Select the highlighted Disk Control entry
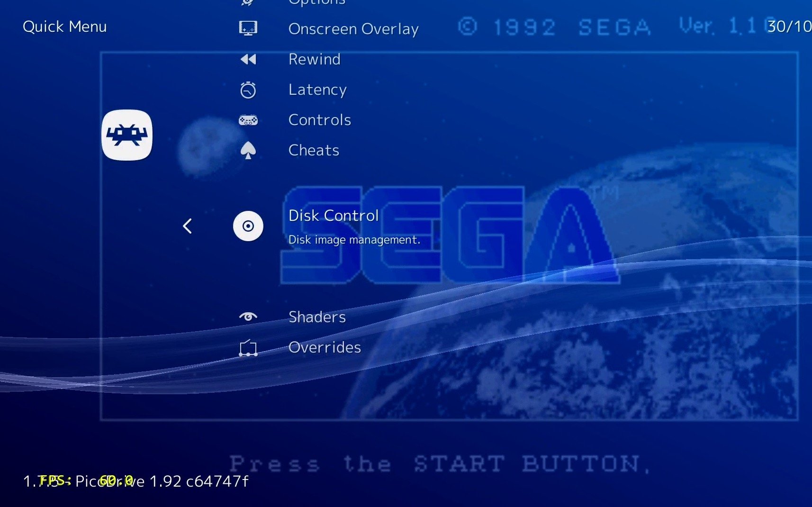This screenshot has width=812, height=507. coord(334,216)
